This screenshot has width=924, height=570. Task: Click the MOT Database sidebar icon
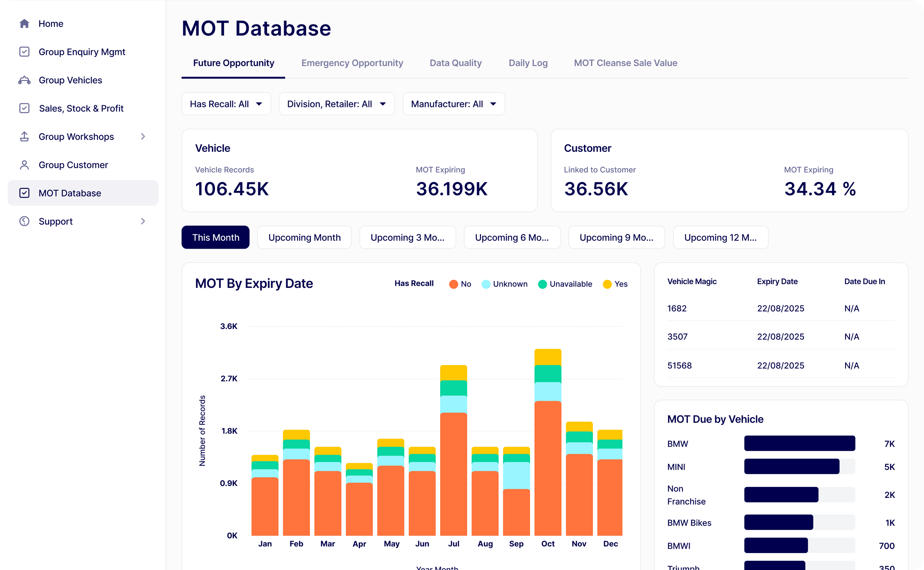pos(24,193)
